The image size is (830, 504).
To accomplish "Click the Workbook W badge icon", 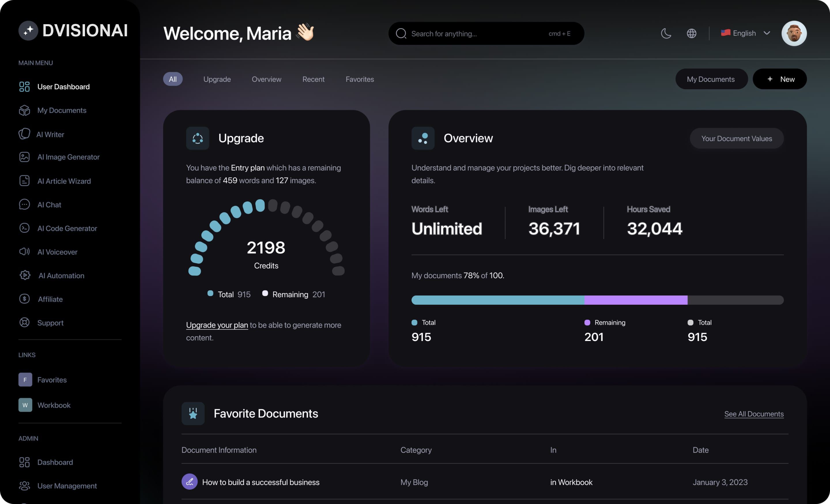I will pyautogui.click(x=25, y=405).
